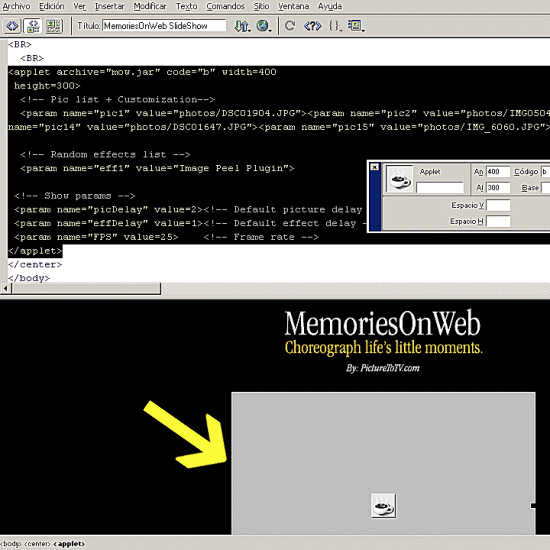Click the Título text field
Image resolution: width=550 pixels, height=550 pixels.
(x=164, y=26)
